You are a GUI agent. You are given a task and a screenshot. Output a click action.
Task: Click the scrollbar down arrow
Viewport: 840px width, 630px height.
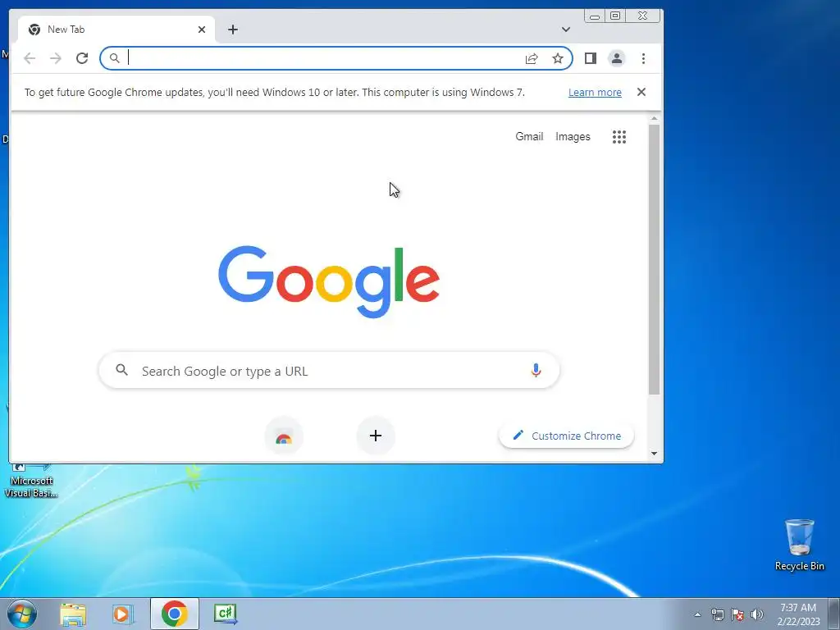tap(654, 453)
